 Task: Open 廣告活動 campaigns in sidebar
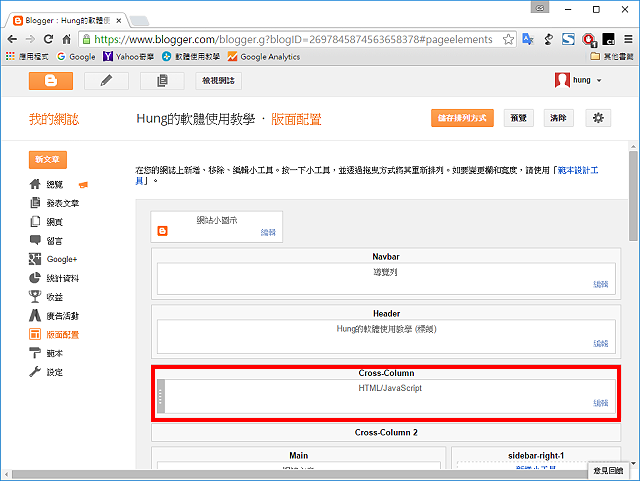coord(63,316)
